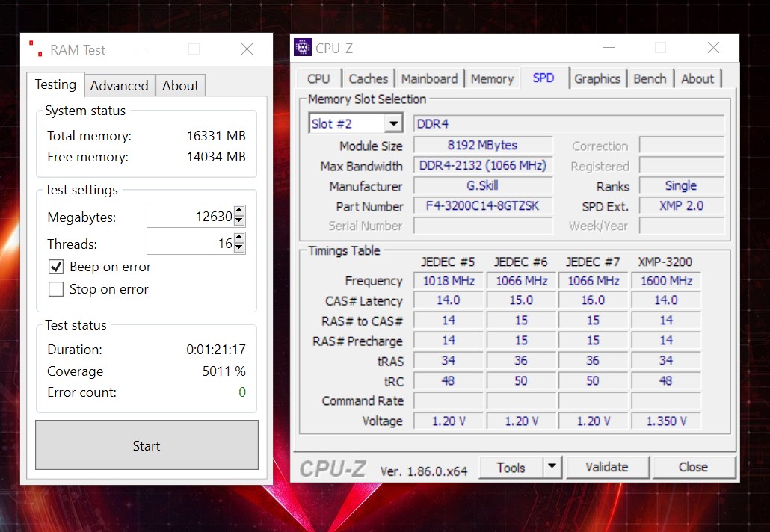The width and height of the screenshot is (770, 532).
Task: Click the Module Size value 8192 MBytes
Action: coord(483,145)
